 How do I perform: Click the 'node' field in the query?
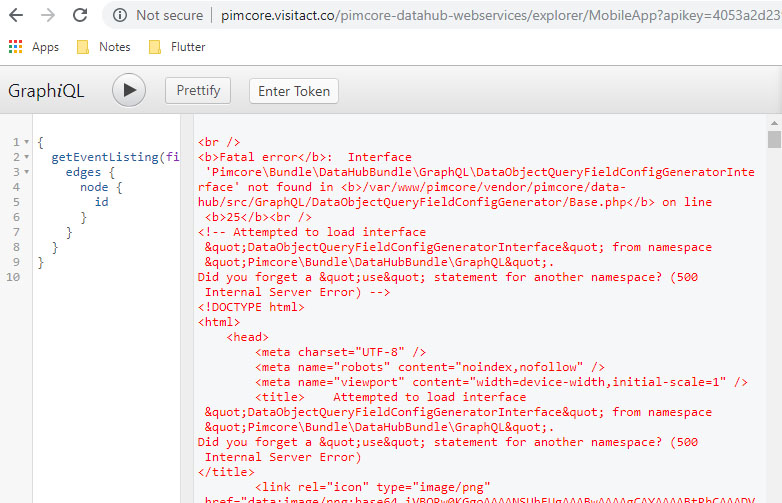(x=94, y=187)
